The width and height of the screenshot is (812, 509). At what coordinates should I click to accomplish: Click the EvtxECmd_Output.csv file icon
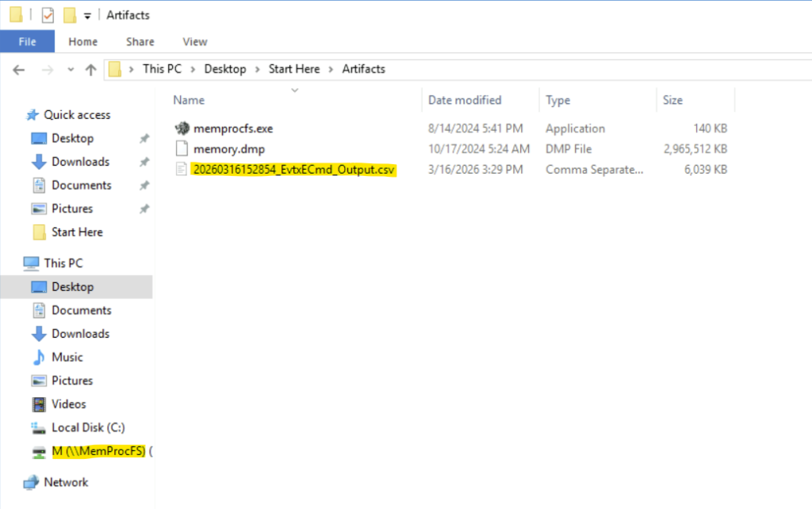182,169
